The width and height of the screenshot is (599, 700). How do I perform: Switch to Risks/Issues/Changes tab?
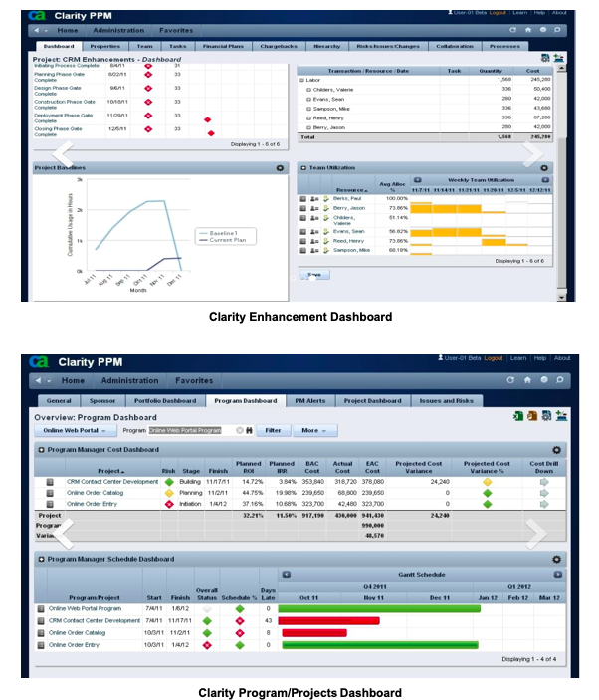tap(388, 46)
